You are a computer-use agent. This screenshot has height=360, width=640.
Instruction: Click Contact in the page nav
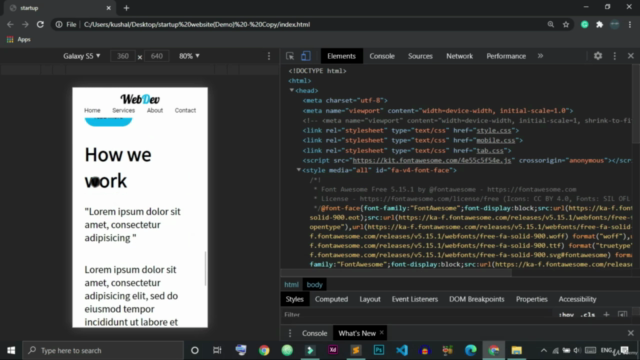pyautogui.click(x=185, y=110)
